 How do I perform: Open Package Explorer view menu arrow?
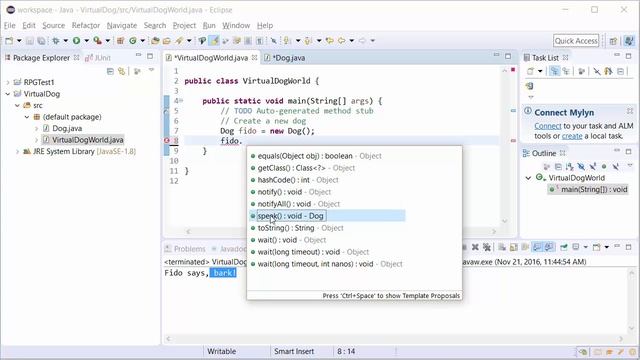click(151, 70)
